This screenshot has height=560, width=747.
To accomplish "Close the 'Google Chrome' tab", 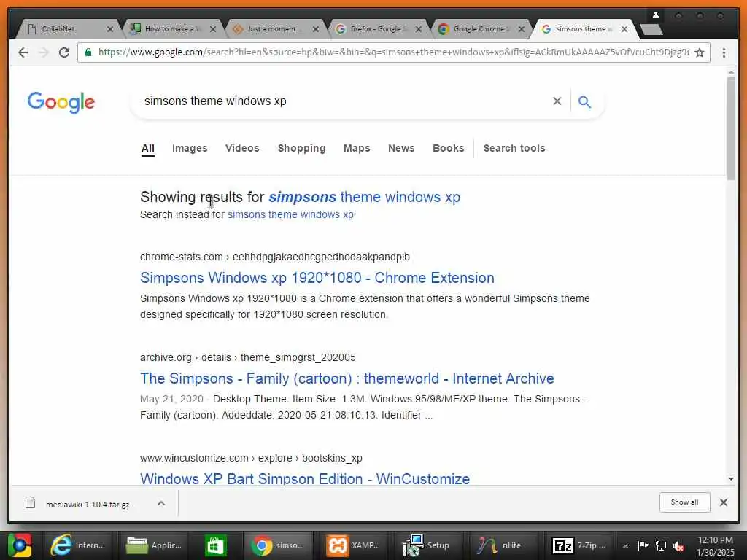I will coord(522,29).
